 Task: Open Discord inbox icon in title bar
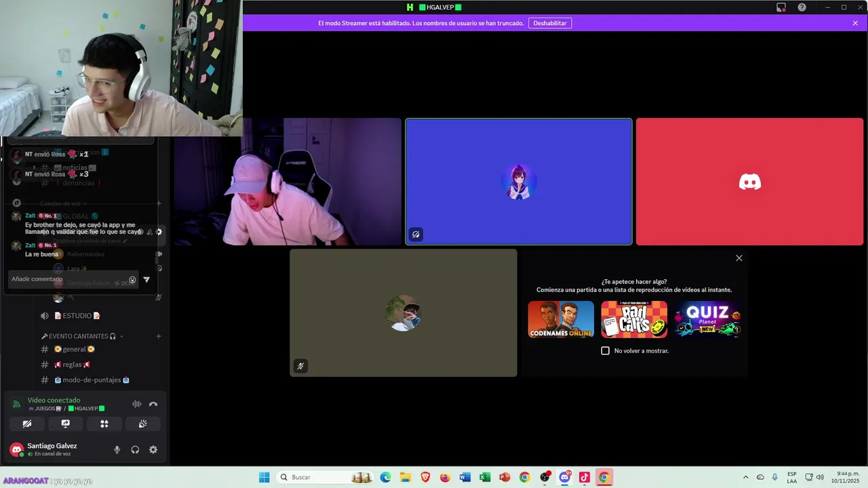click(781, 7)
